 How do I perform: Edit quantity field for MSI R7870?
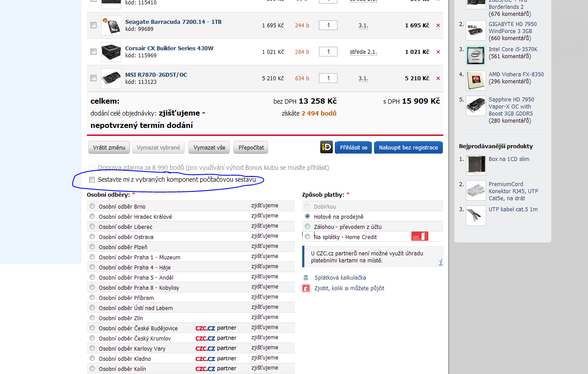328,79
